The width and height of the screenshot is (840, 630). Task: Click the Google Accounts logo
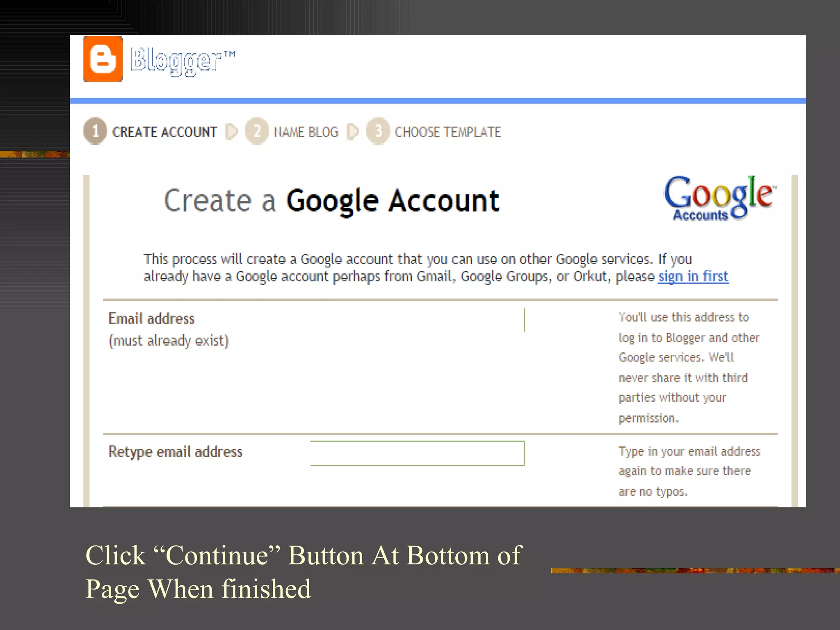(720, 198)
